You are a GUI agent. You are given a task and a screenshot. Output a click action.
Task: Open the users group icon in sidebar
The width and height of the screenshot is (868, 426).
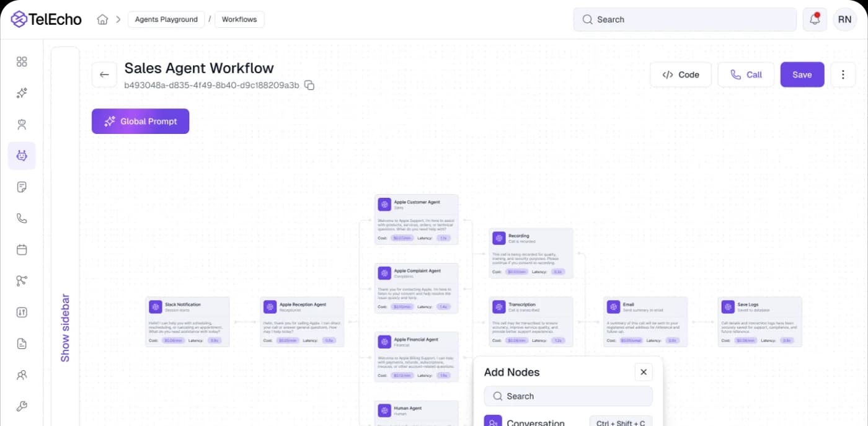click(22, 375)
